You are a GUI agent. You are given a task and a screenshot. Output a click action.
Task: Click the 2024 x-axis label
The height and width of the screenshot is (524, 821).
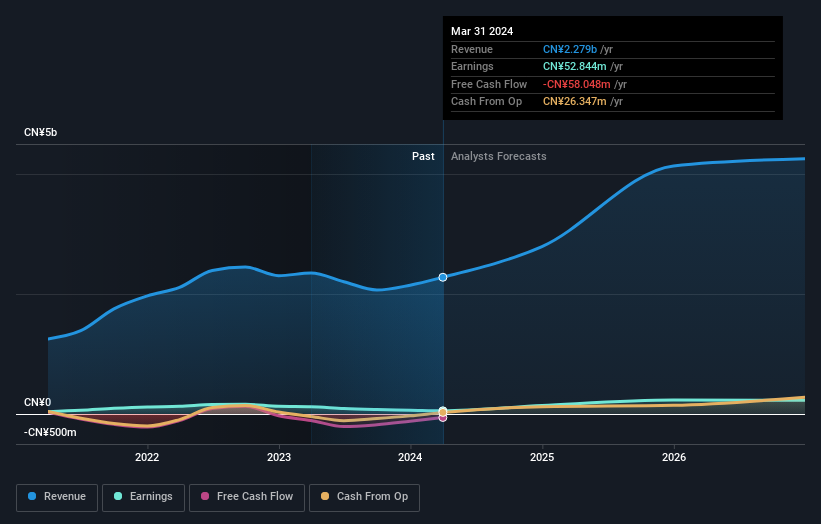(410, 457)
